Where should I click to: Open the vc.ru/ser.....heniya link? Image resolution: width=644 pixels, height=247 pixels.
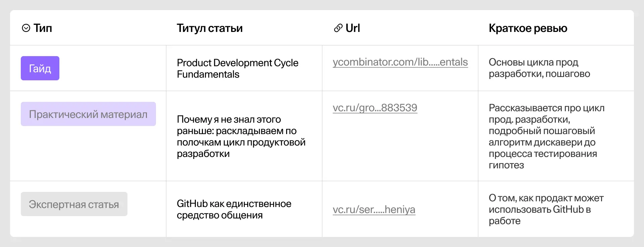click(374, 210)
